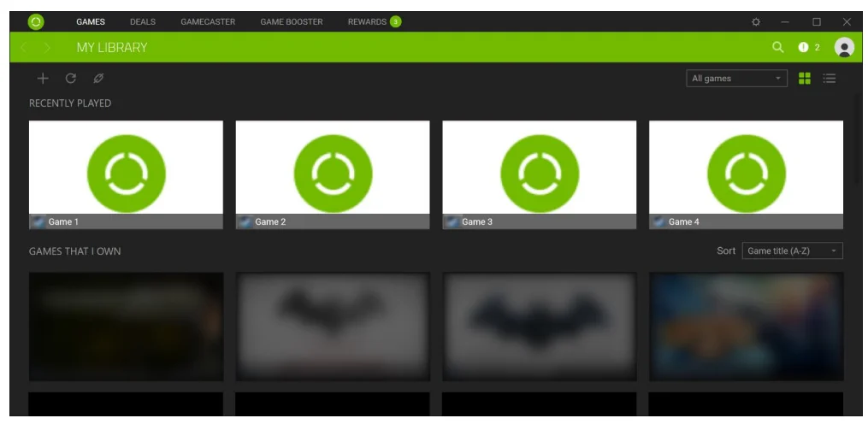Switch to grid view
The image size is (868, 424).
pos(805,79)
